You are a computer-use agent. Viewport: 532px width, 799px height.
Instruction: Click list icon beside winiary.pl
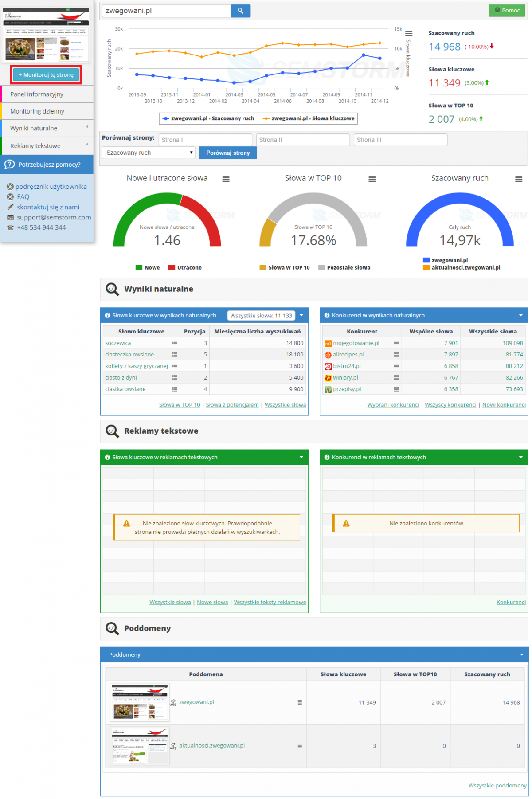coord(396,378)
